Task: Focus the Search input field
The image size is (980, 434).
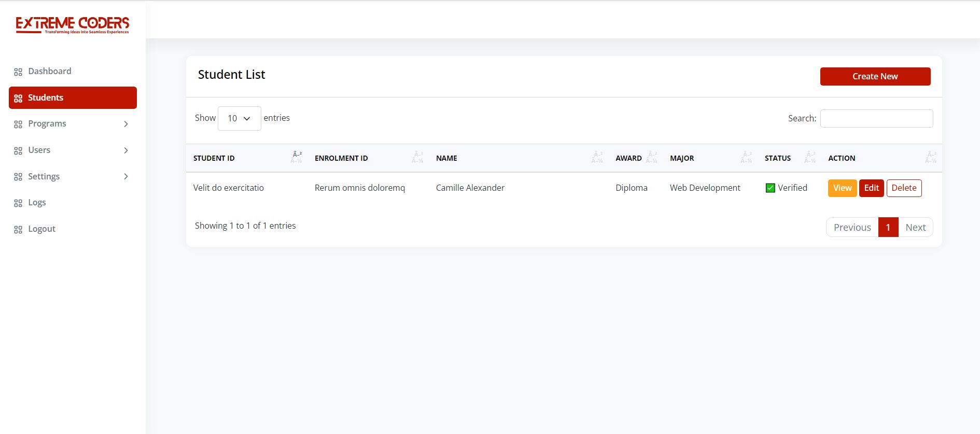Action: 876,119
